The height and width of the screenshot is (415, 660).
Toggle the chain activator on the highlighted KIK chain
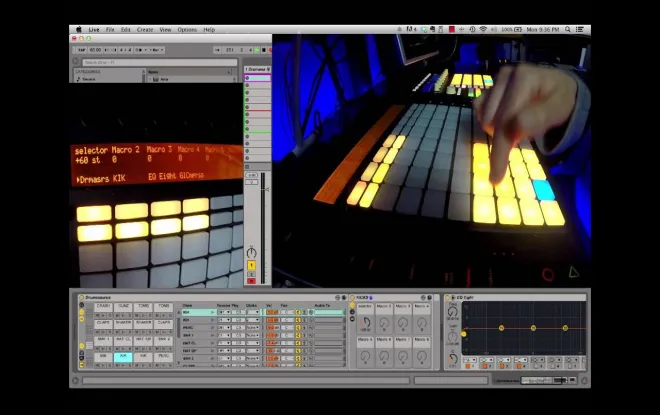[x=298, y=312]
